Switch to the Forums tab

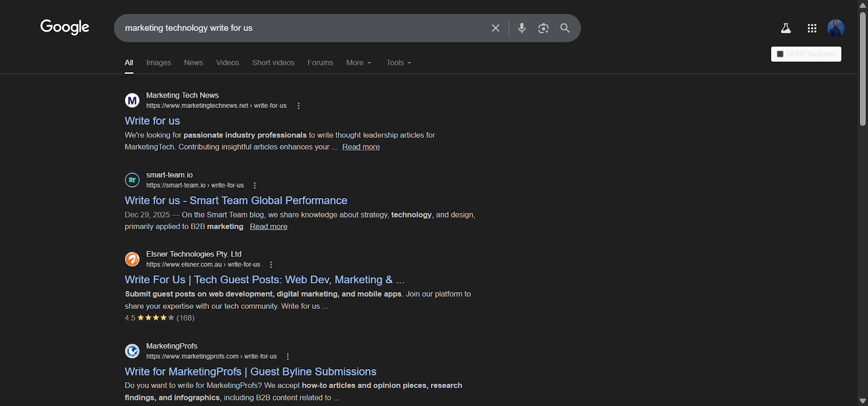pos(320,62)
